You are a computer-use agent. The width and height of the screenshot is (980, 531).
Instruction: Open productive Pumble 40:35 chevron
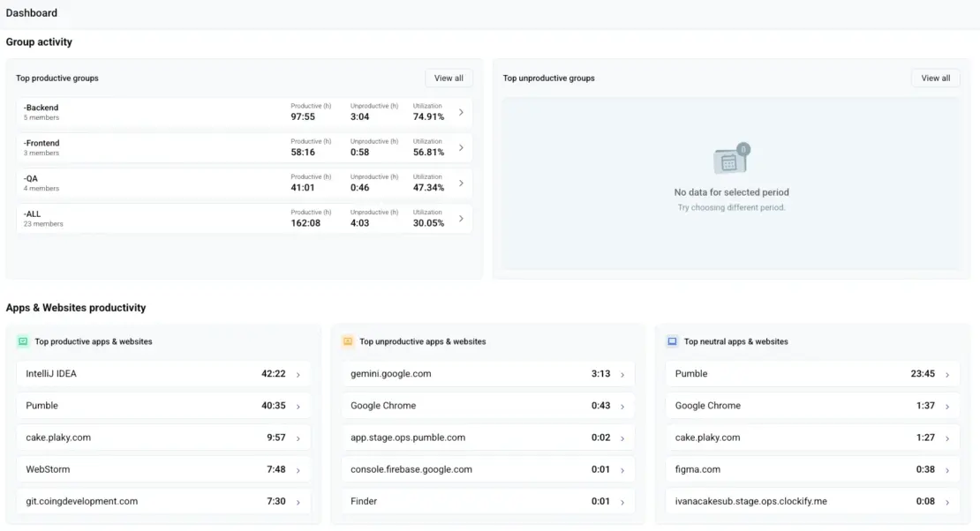pos(298,407)
